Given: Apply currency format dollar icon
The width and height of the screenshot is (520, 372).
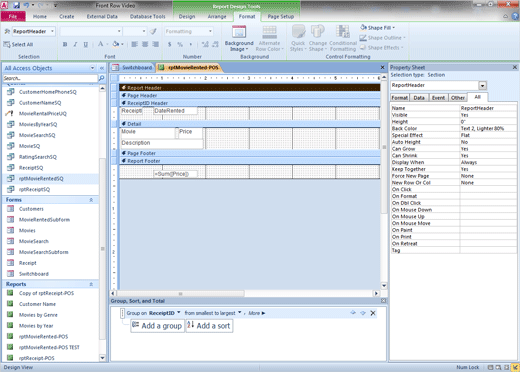Looking at the screenshot, I should point(170,44).
